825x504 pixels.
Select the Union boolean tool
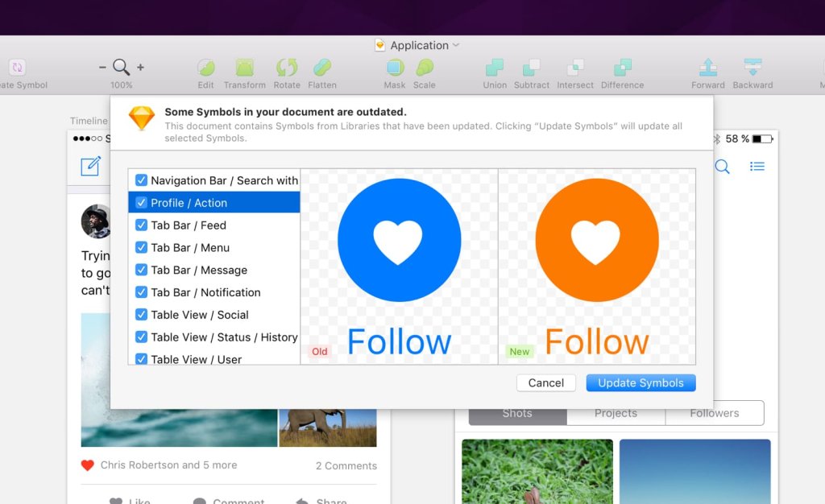pyautogui.click(x=494, y=68)
